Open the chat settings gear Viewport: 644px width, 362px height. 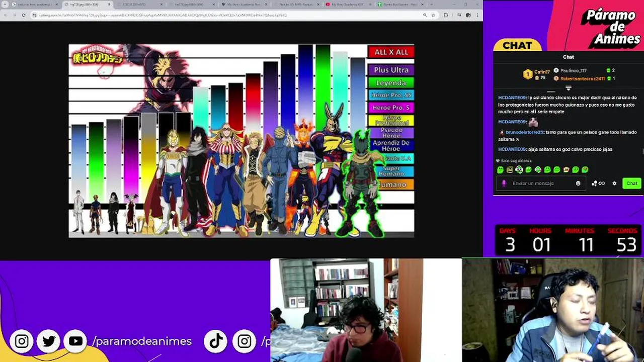tap(614, 184)
